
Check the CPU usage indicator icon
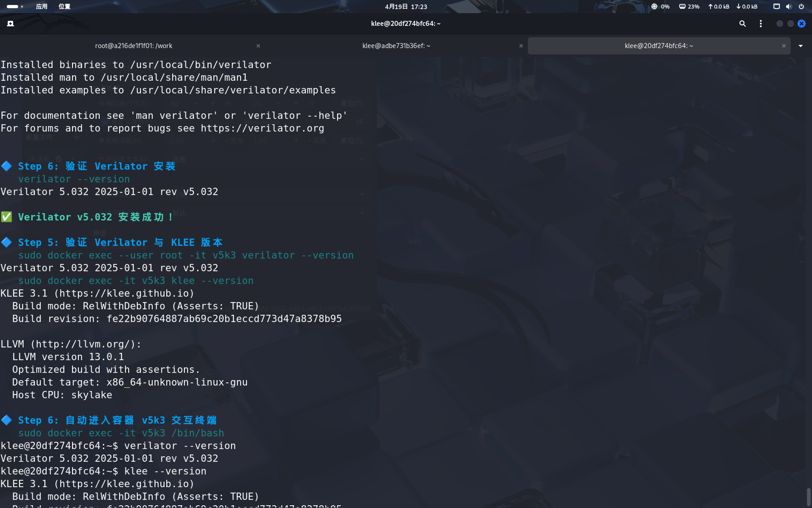654,6
